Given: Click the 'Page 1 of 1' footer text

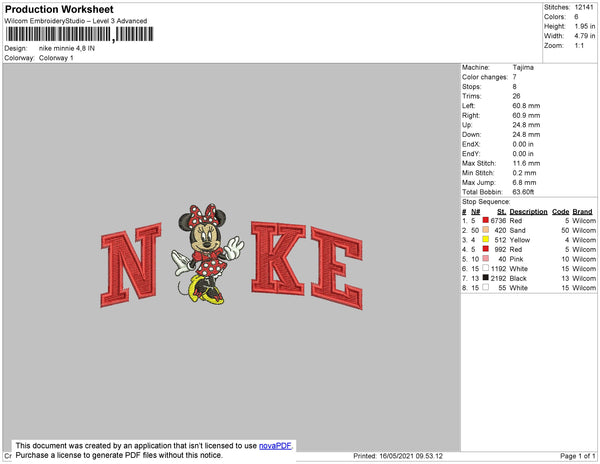Looking at the screenshot, I should [x=578, y=456].
